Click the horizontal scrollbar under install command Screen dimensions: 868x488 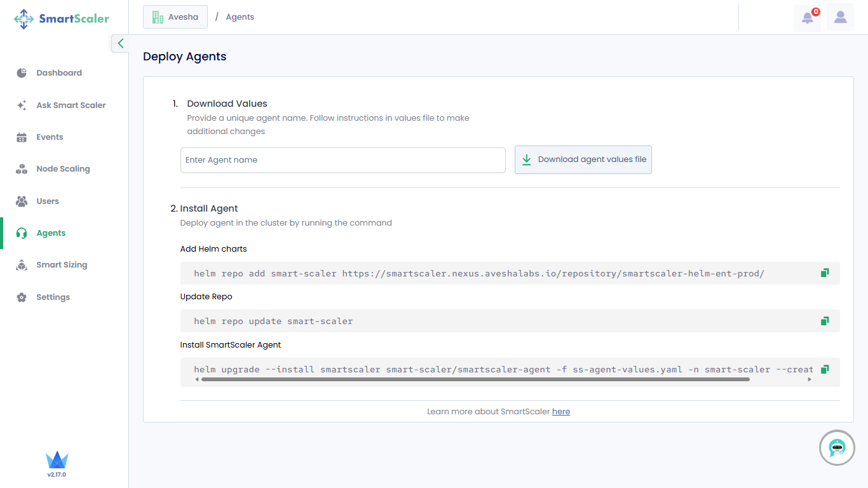pos(475,379)
